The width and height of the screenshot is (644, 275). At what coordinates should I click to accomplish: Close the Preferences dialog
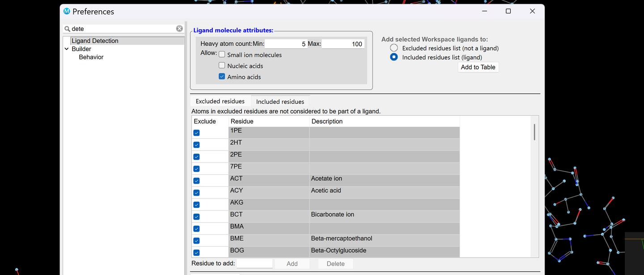532,11
